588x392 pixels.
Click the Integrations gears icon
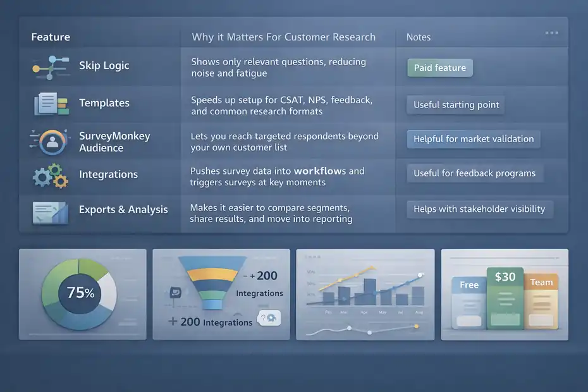coord(49,176)
